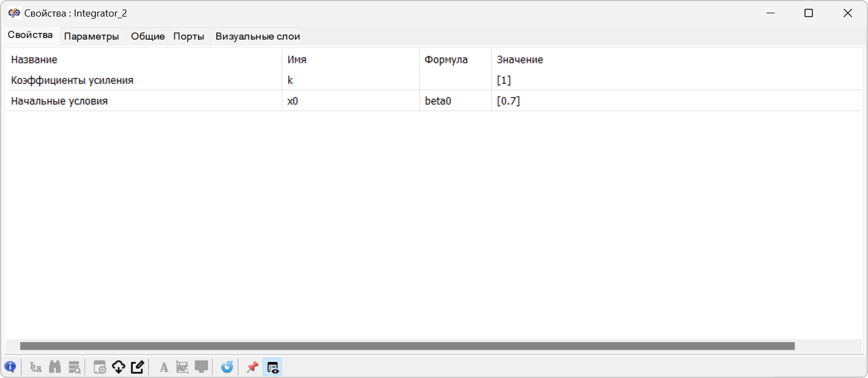The image size is (868, 378).
Task: Open the Порты tab
Action: (x=189, y=36)
